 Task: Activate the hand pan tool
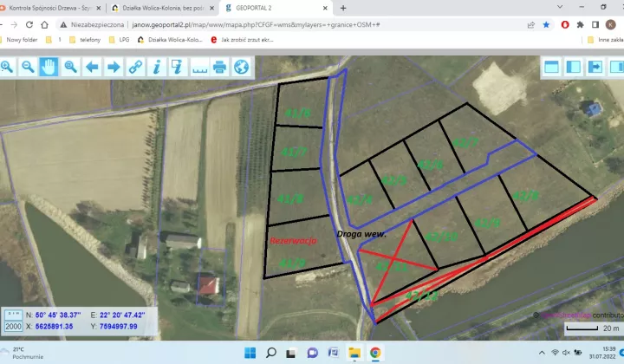point(49,67)
